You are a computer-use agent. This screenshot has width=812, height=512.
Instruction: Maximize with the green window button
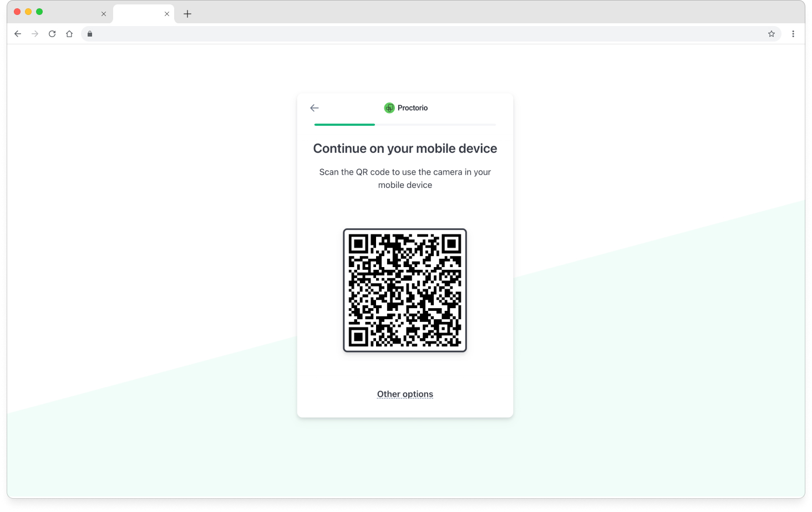[39, 12]
